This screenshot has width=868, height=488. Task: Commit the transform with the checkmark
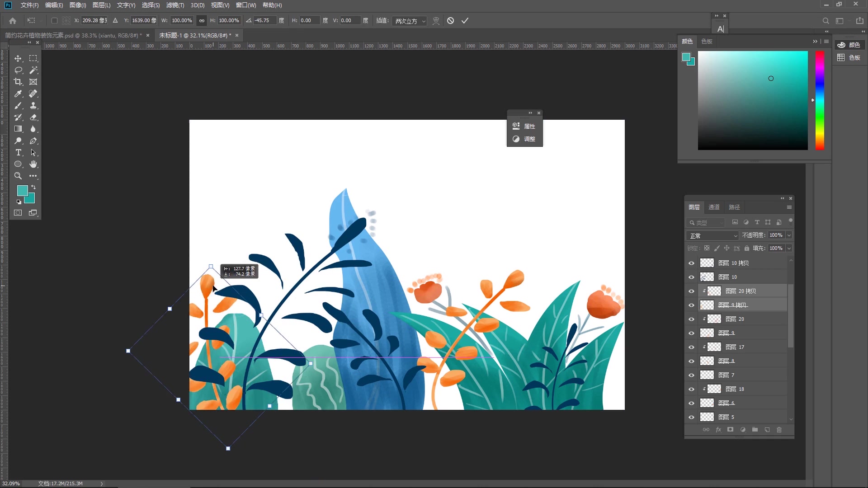tap(465, 20)
